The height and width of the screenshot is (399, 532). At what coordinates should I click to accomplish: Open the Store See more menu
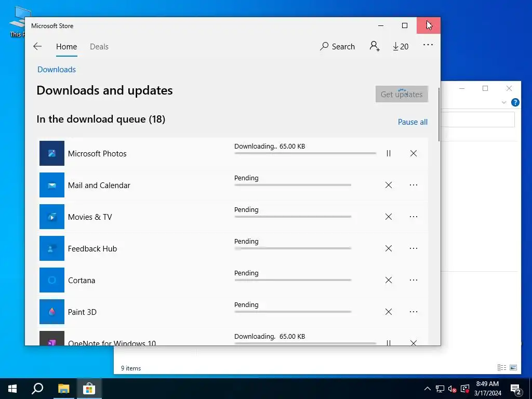pos(428,45)
